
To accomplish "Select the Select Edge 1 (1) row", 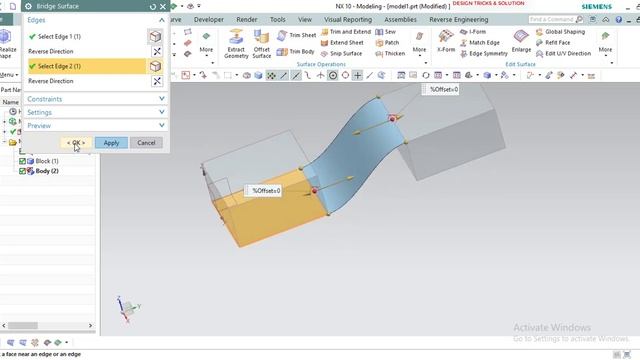I will (87, 36).
